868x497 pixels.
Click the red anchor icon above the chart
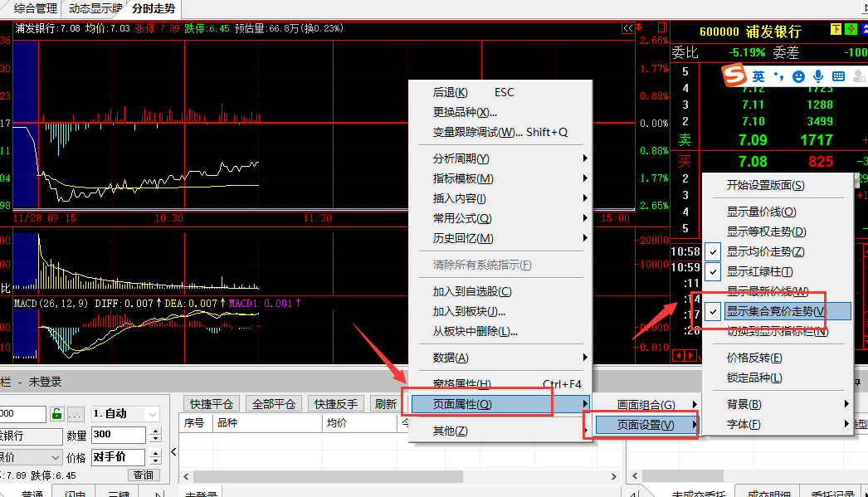point(640,27)
